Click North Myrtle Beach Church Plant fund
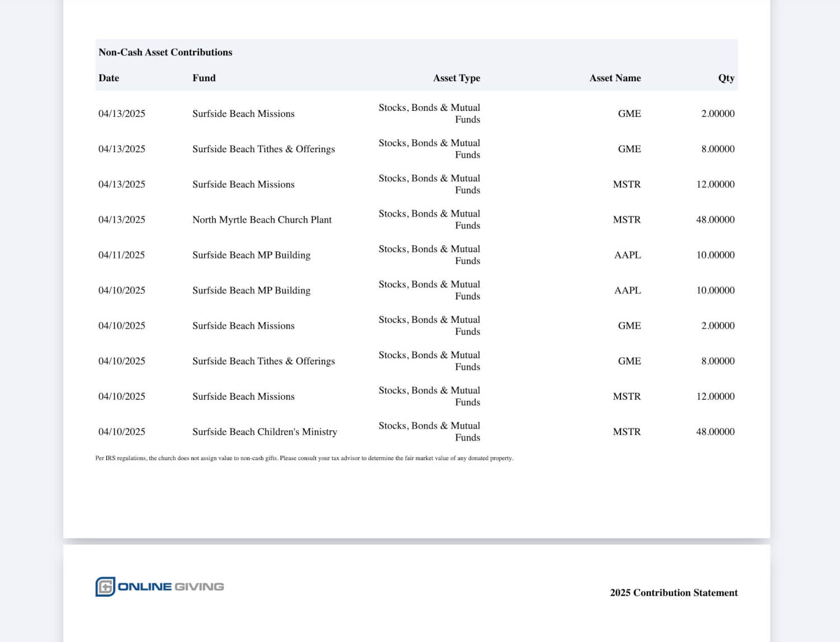This screenshot has height=642, width=840. (x=262, y=219)
